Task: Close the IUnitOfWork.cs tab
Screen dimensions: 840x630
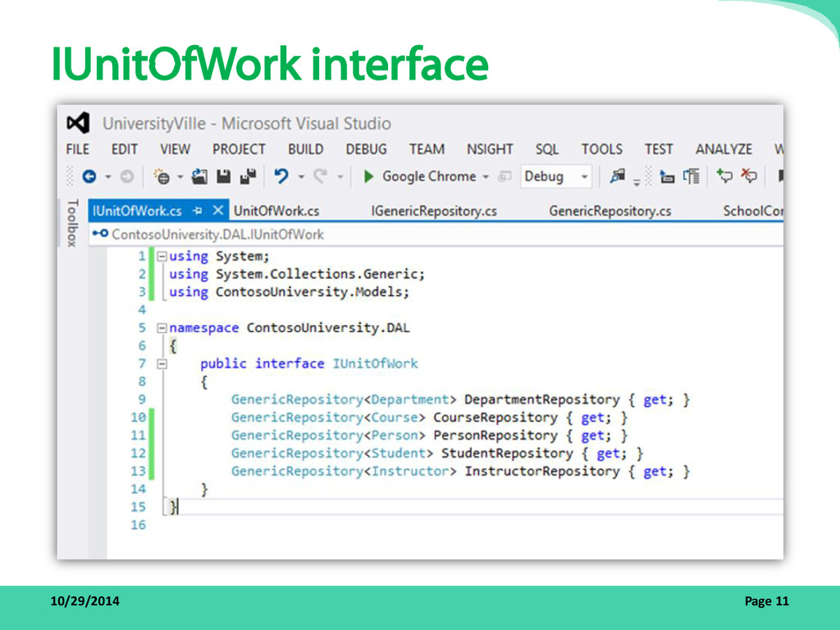Action: tap(217, 211)
